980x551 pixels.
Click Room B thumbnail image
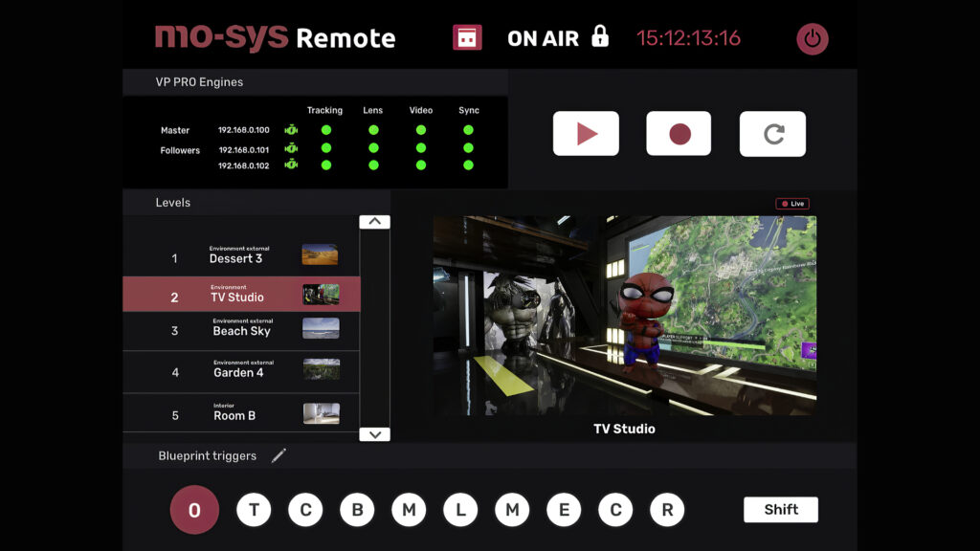[x=322, y=413]
